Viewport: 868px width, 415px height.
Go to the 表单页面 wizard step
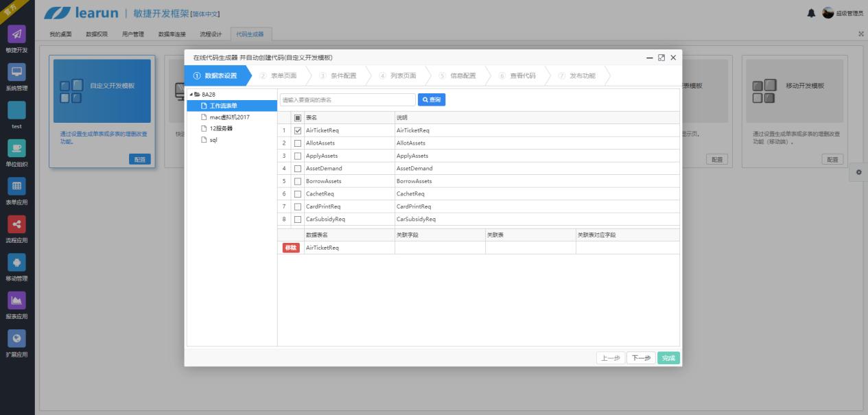(283, 75)
